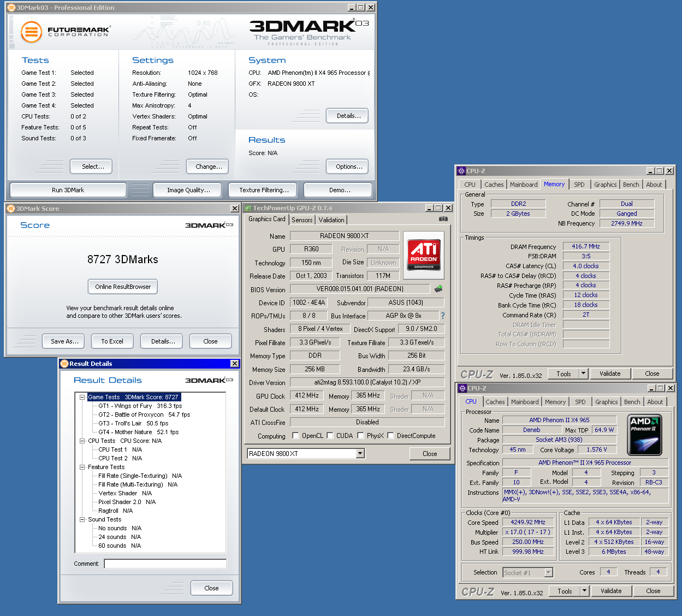This screenshot has width=682, height=616.
Task: Click the 3DMark03 title bar app icon
Action: point(11,8)
